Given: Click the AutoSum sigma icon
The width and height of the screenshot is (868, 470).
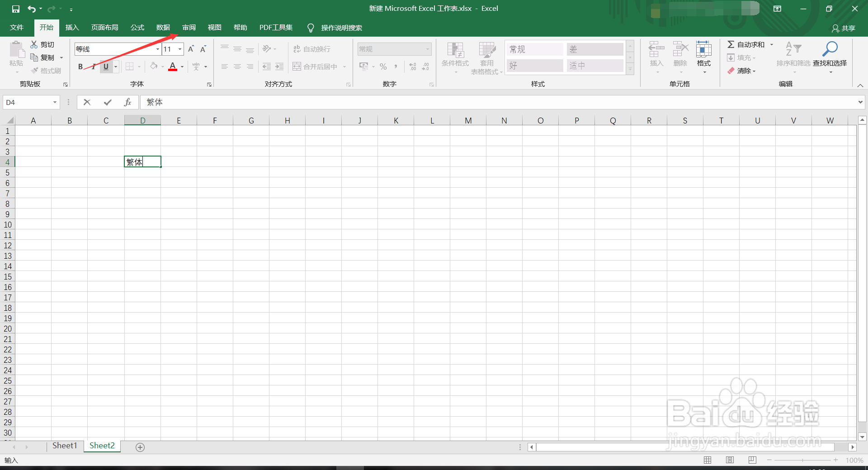Looking at the screenshot, I should [731, 44].
